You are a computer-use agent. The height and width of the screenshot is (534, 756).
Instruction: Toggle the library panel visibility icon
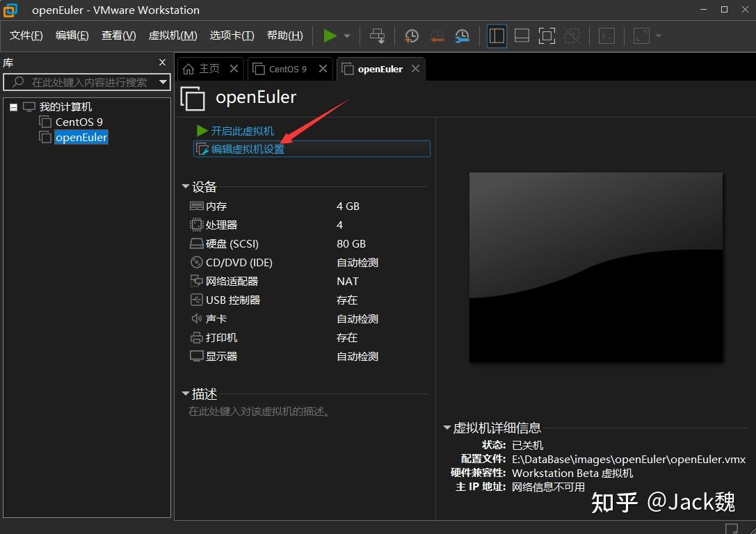(x=497, y=35)
